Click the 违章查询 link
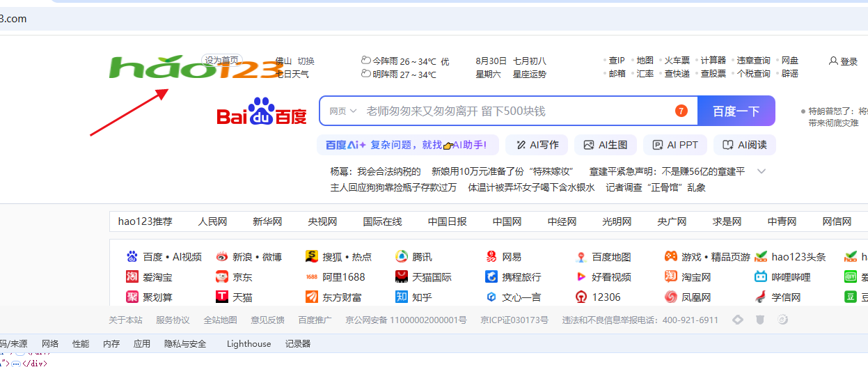The height and width of the screenshot is (367, 868). 754,61
